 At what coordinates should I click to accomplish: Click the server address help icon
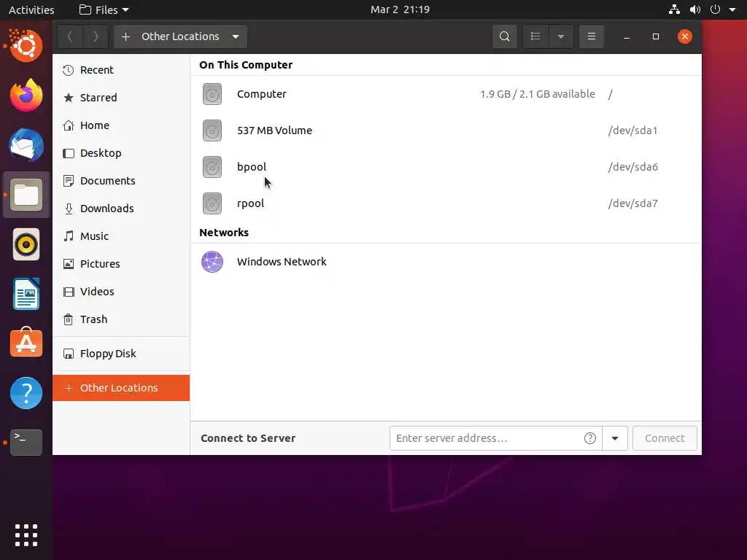tap(589, 438)
